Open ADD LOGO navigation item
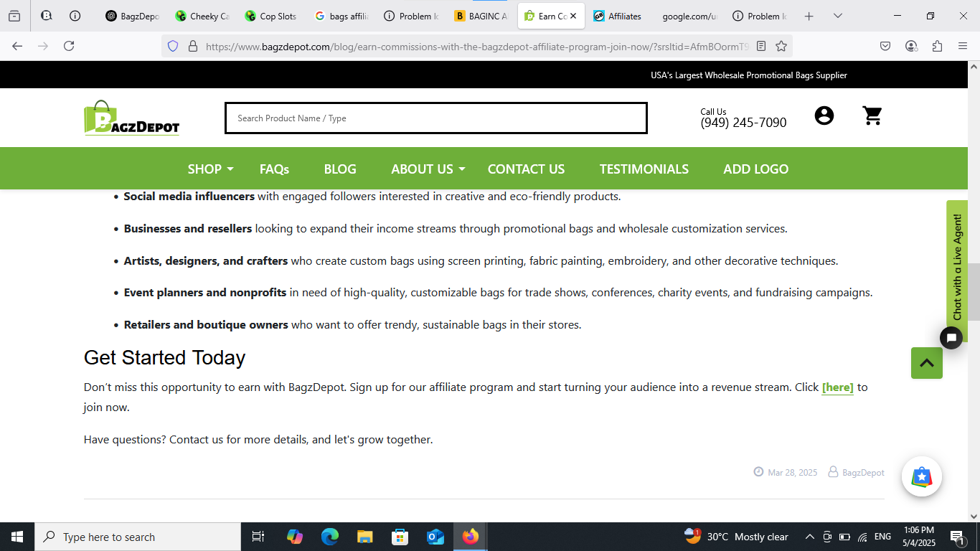980x551 pixels. tap(755, 169)
